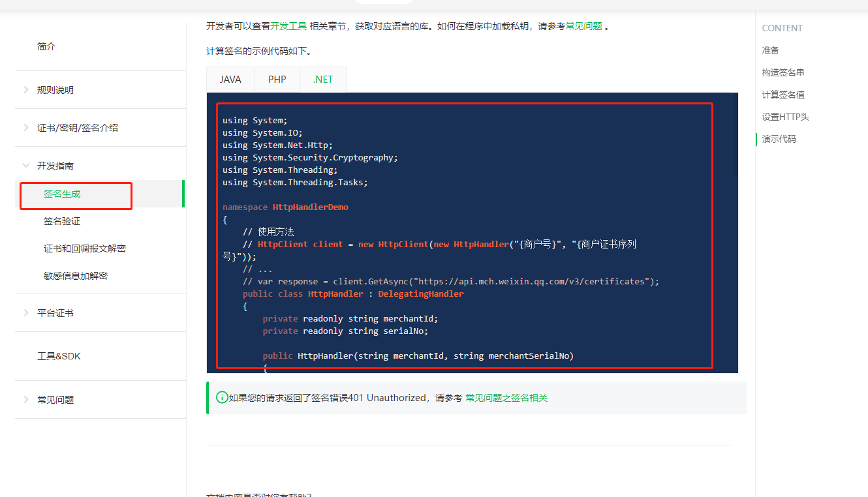Jump to 演示代码 in the contents
This screenshot has width=868, height=497.
click(x=779, y=139)
